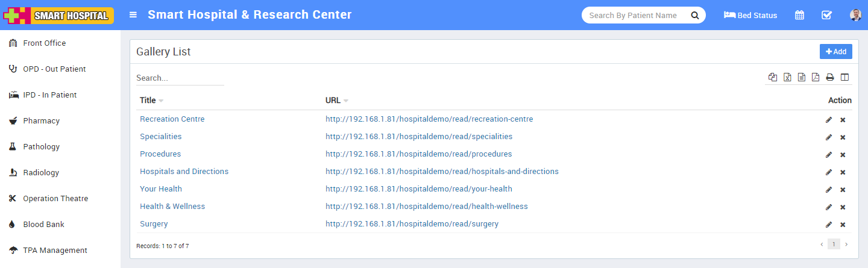Click the Copy table icon
Image resolution: width=868 pixels, height=268 pixels.
[x=773, y=77]
